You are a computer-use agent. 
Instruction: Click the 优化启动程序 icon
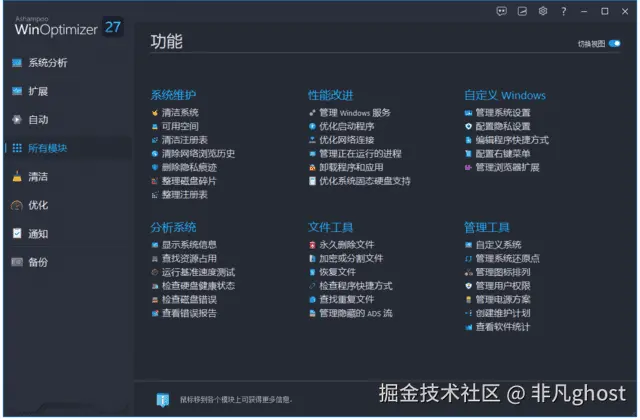(x=312, y=127)
